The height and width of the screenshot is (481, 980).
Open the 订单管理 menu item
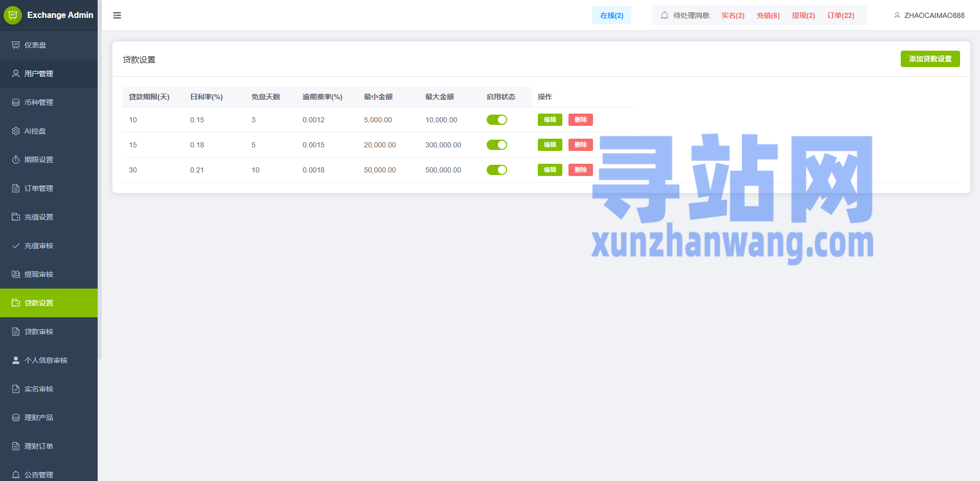pyautogui.click(x=49, y=188)
